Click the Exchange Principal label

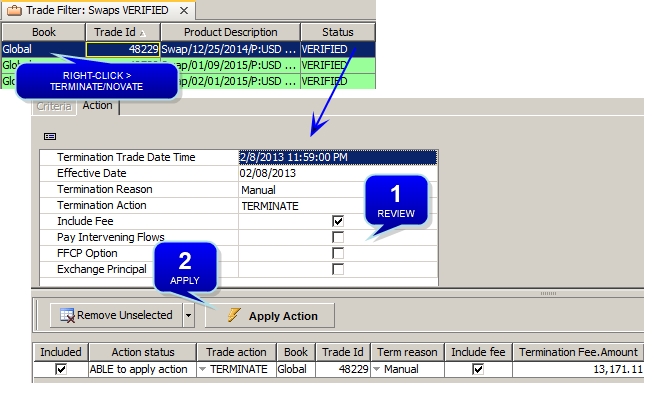pyautogui.click(x=102, y=269)
